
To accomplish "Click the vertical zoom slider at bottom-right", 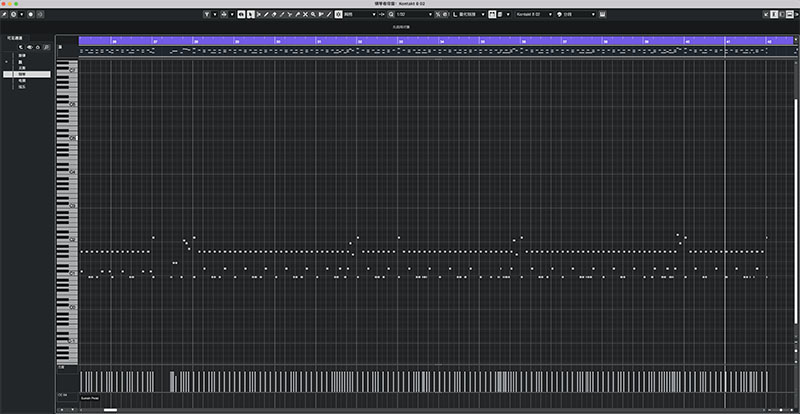I will pos(796,352).
